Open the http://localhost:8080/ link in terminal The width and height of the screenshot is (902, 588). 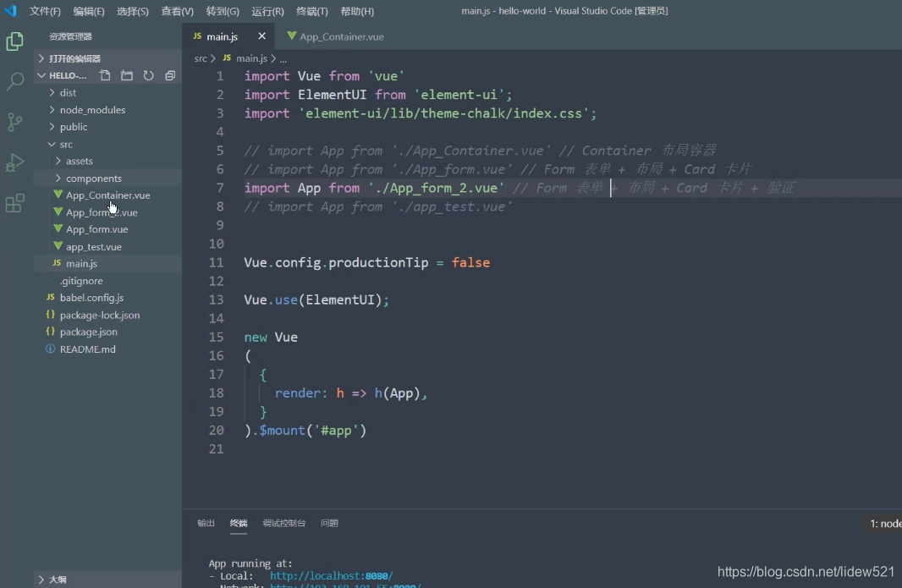pos(332,575)
